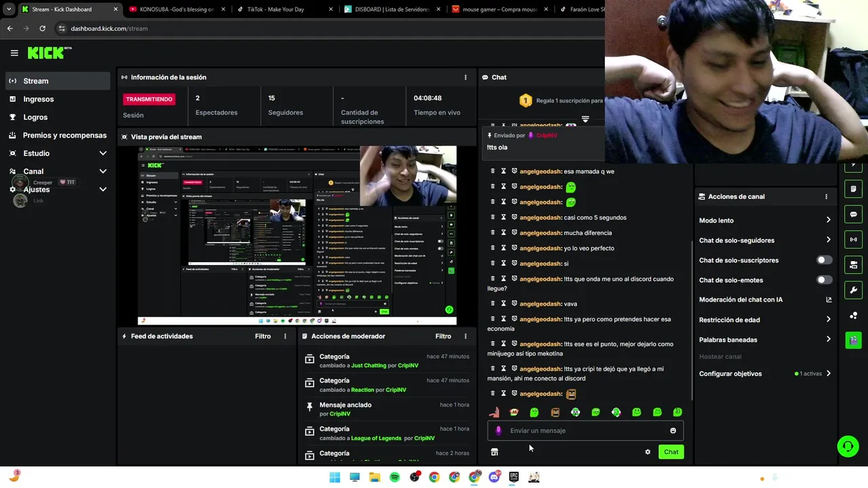Open channel actions three-dot menu

pos(826,197)
